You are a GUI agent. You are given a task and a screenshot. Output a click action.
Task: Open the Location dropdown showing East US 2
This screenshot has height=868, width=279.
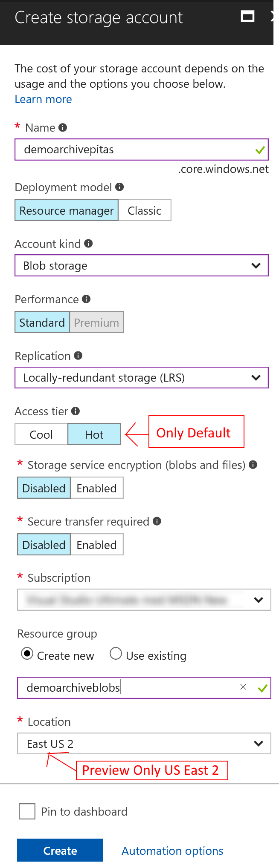[x=144, y=744]
